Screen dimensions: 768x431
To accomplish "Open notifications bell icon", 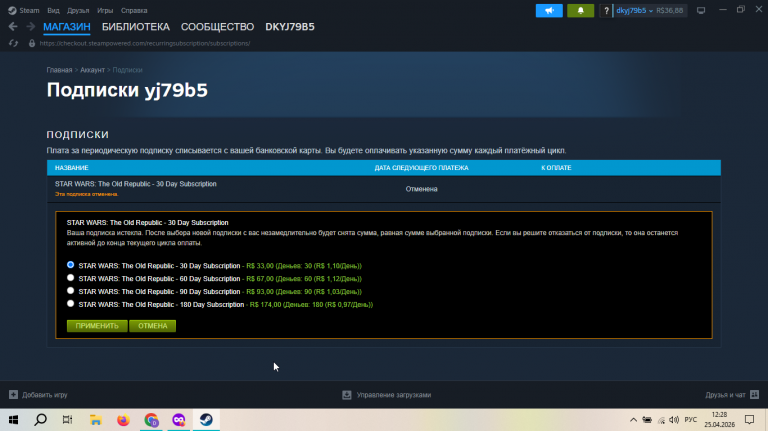I will click(x=580, y=10).
